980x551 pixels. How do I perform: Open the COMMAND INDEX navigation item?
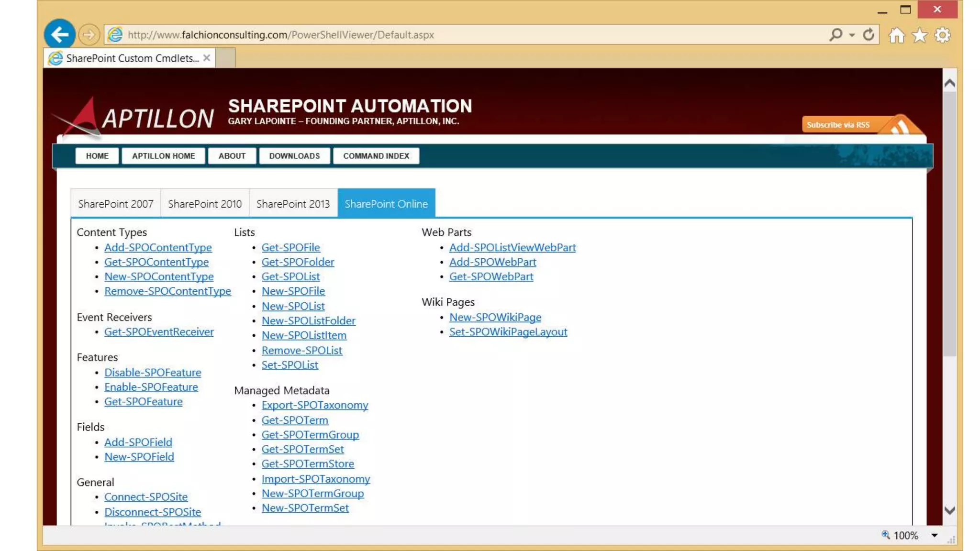point(376,156)
